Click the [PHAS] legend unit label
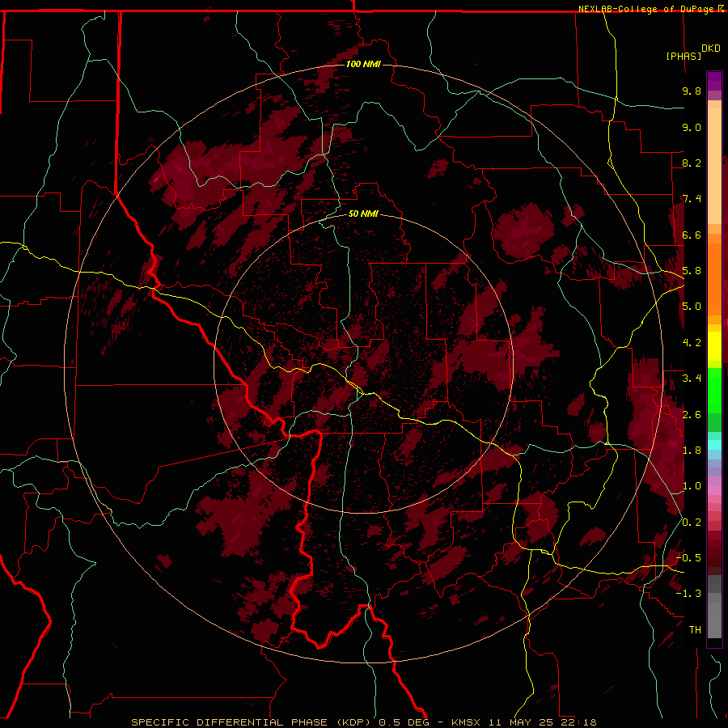728x728 pixels. 684,56
